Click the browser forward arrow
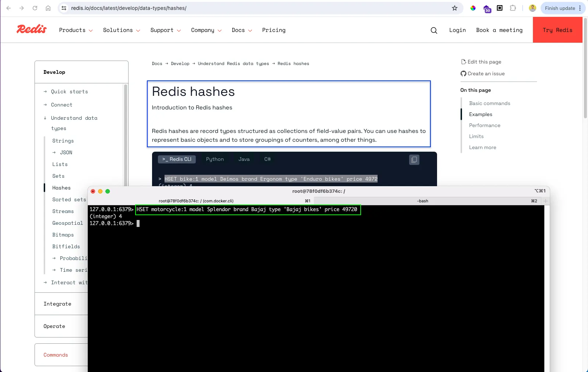Screen dimensions: 588x372 click(x=22, y=8)
